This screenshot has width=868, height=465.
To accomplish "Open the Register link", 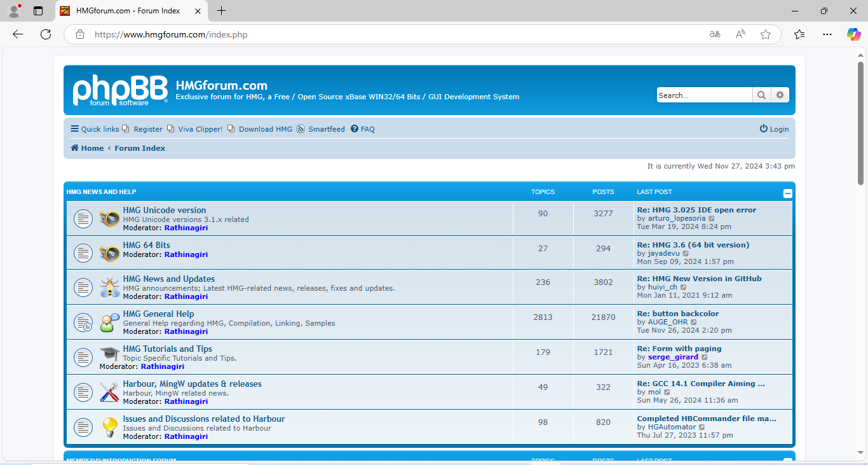I will pyautogui.click(x=147, y=129).
